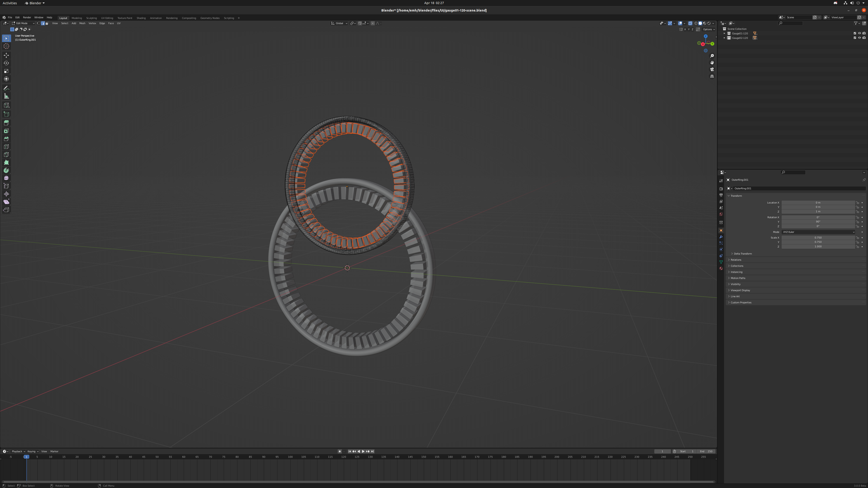The height and width of the screenshot is (488, 868).
Task: Open the File menu
Action: click(10, 18)
